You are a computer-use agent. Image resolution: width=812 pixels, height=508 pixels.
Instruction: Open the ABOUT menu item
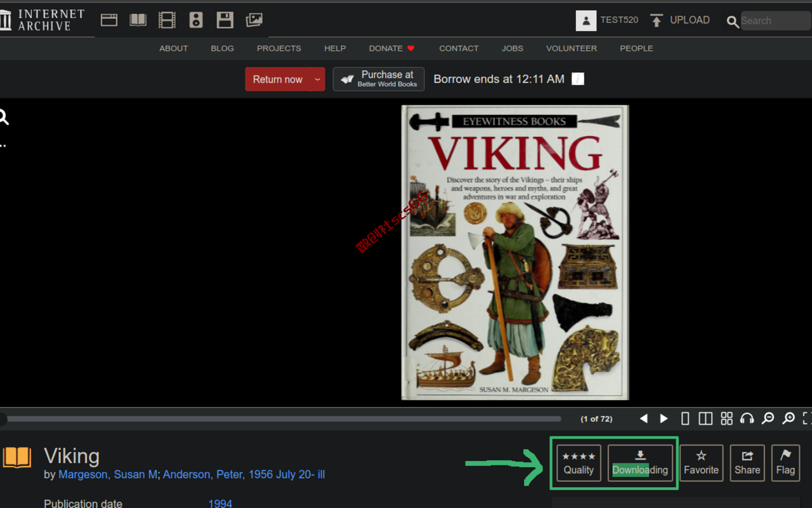click(173, 48)
